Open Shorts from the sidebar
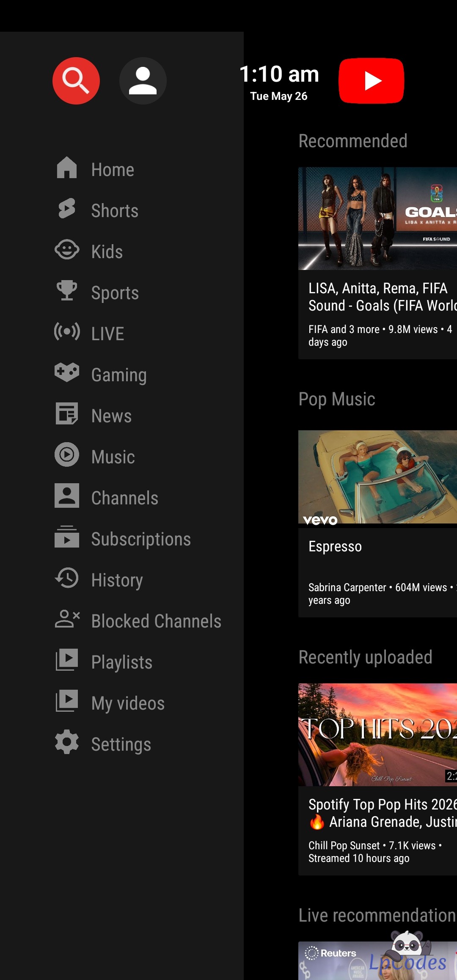 [x=115, y=211]
